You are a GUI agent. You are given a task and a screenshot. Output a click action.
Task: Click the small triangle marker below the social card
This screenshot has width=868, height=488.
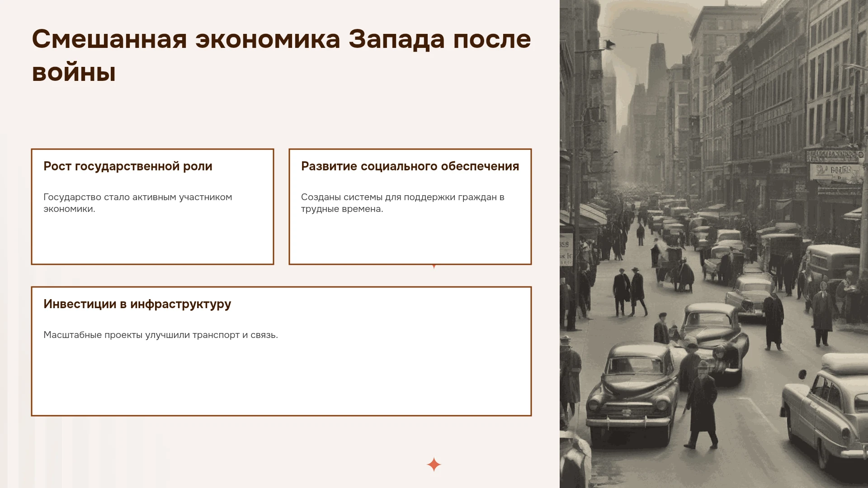click(434, 267)
